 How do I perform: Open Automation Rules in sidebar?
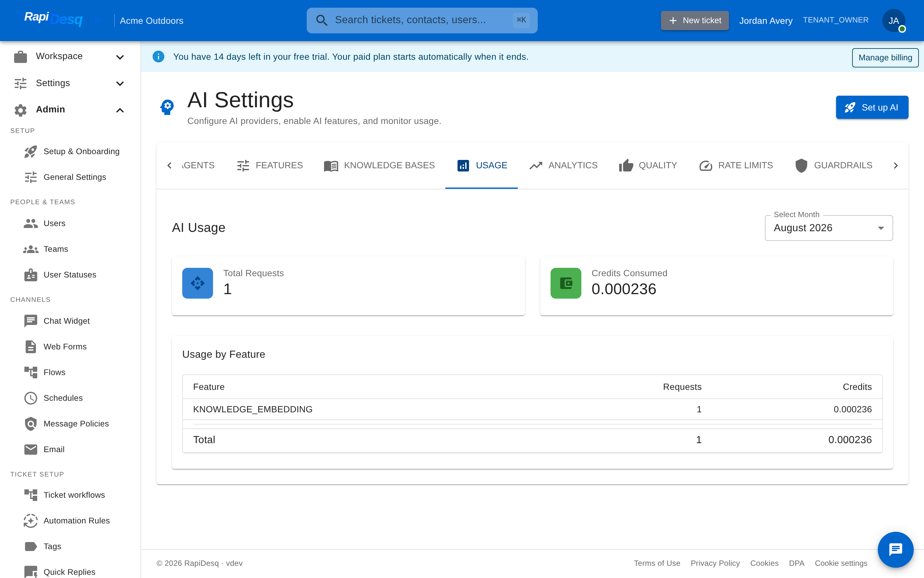pos(71,521)
